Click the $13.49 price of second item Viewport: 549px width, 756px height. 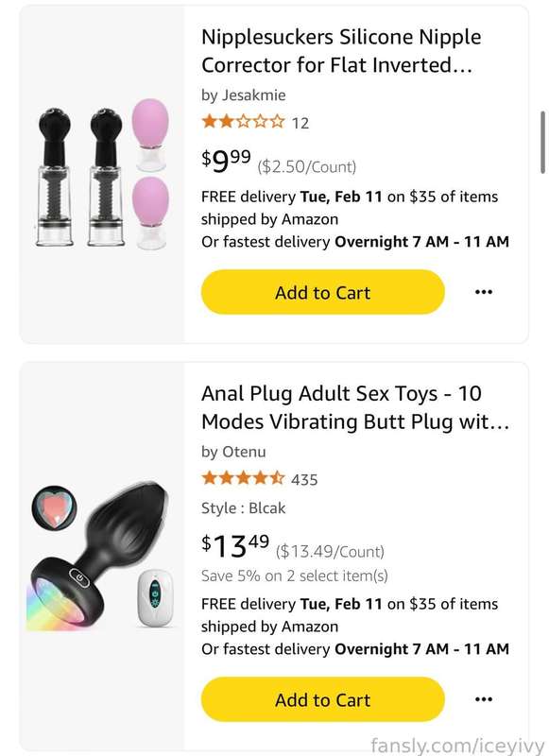click(x=235, y=545)
